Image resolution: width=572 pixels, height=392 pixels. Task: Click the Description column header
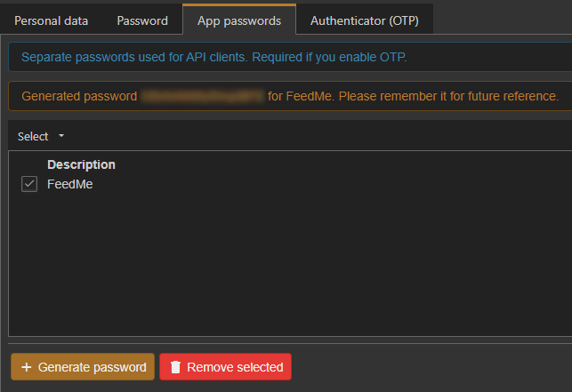tap(81, 164)
